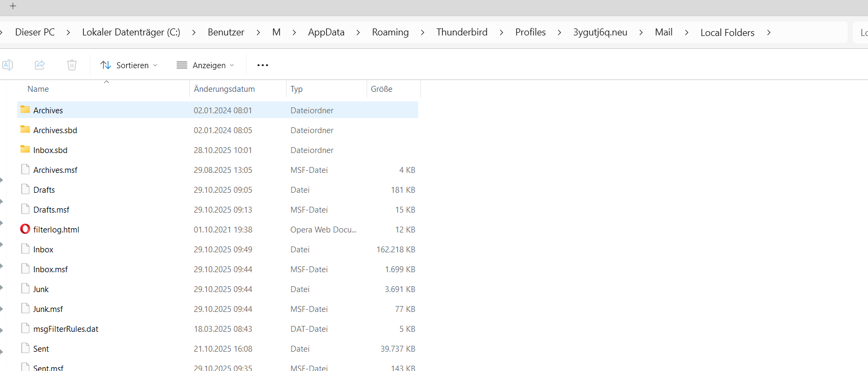The image size is (868, 371).
Task: Expand the chevron after Local Folders
Action: click(769, 32)
